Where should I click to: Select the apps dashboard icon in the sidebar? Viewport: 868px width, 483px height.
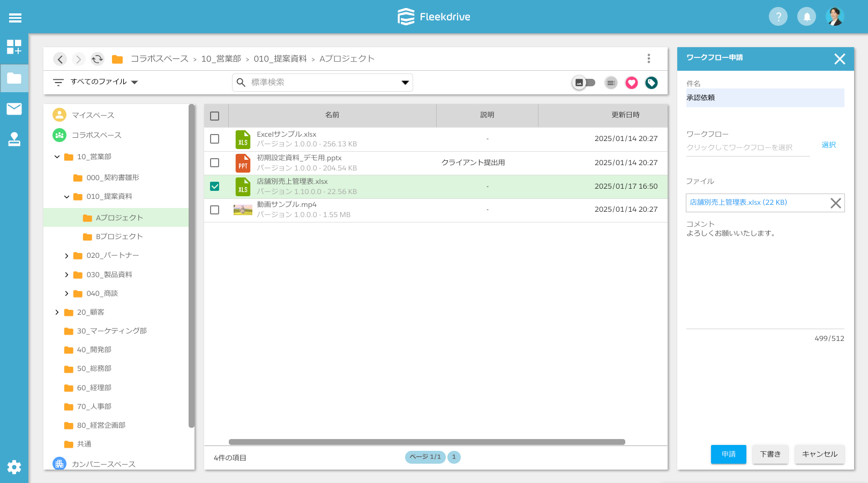pyautogui.click(x=14, y=48)
